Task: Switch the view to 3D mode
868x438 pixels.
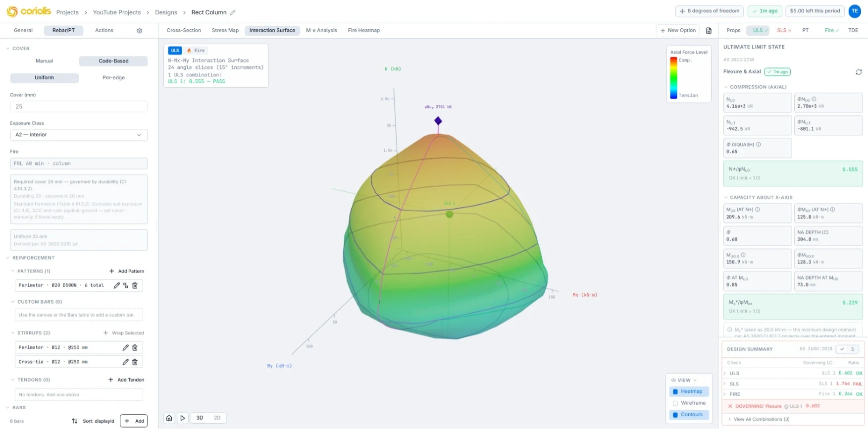Action: (x=200, y=418)
